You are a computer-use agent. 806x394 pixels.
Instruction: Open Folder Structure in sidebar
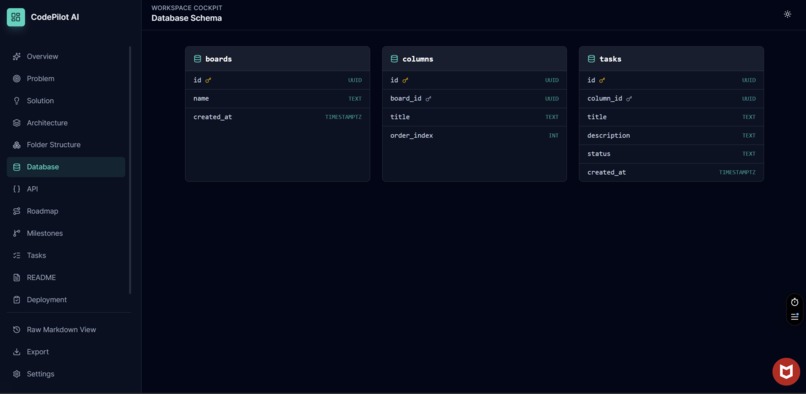pyautogui.click(x=66, y=145)
